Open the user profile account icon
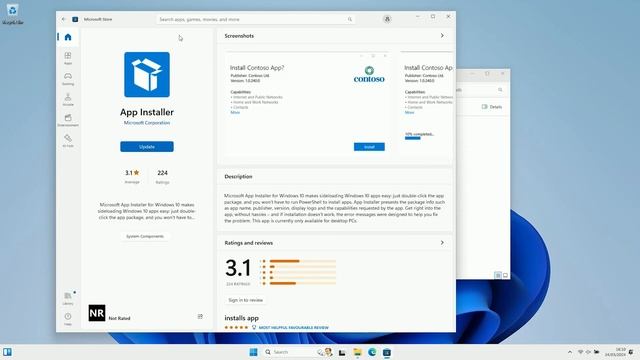This screenshot has width=640, height=360. point(387,19)
